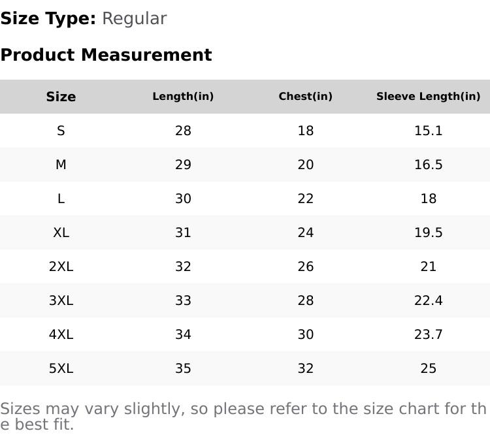490x448 pixels.
Task: Select the 5XL size row label
Action: [61, 368]
